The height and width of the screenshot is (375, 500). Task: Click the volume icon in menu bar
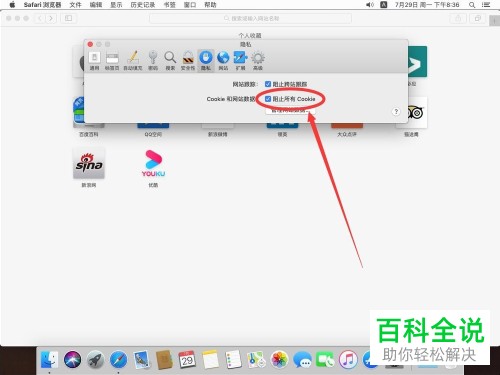pos(370,5)
